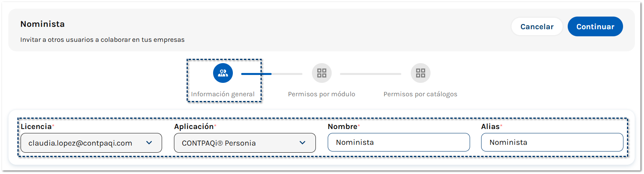Click the blue progress bar after the first step

tap(256, 74)
